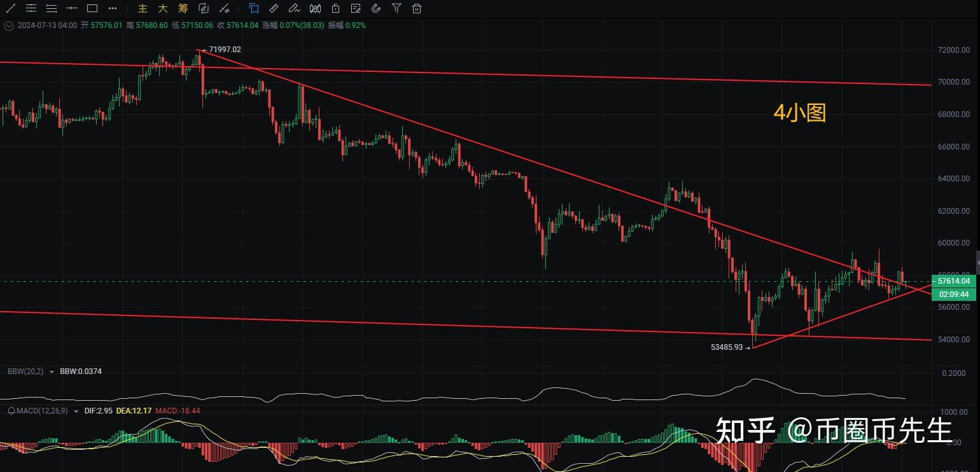Select the horizontal parallel lines tool
Image resolution: width=980 pixels, height=472 pixels.
[31, 8]
